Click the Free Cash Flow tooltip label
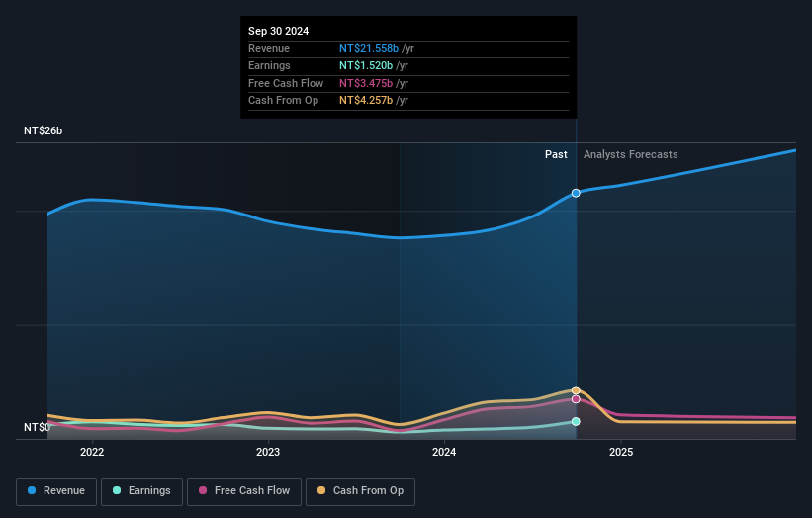The image size is (812, 518). pyautogui.click(x=286, y=83)
